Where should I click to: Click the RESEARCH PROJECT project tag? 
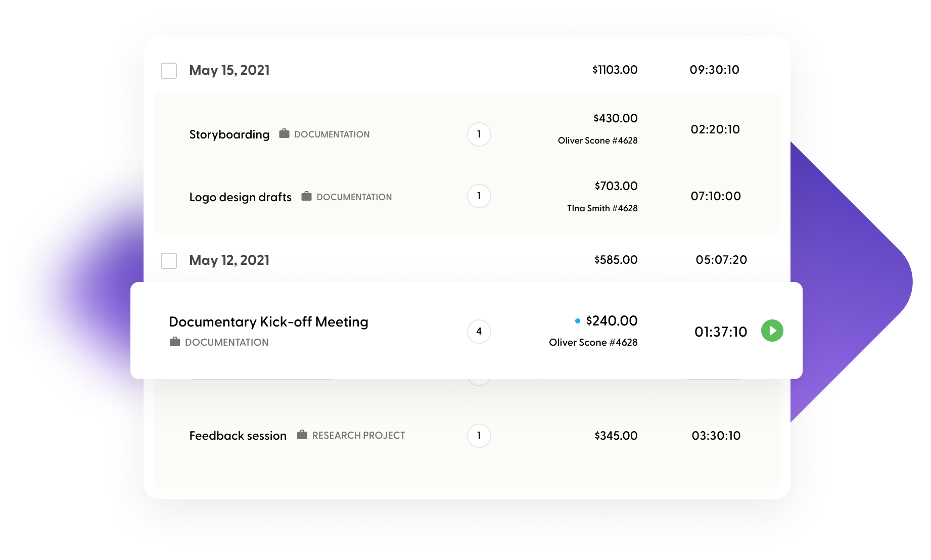[x=358, y=435]
